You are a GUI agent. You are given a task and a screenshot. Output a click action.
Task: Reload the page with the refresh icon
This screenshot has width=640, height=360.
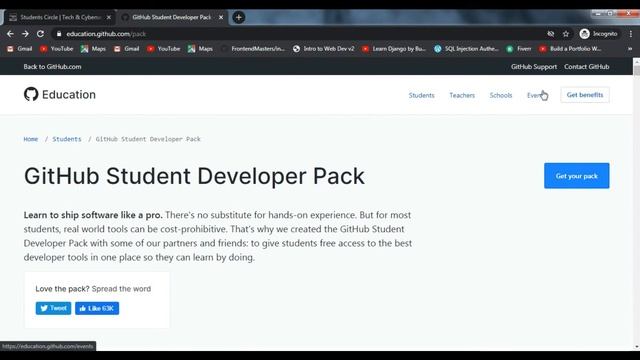point(40,34)
